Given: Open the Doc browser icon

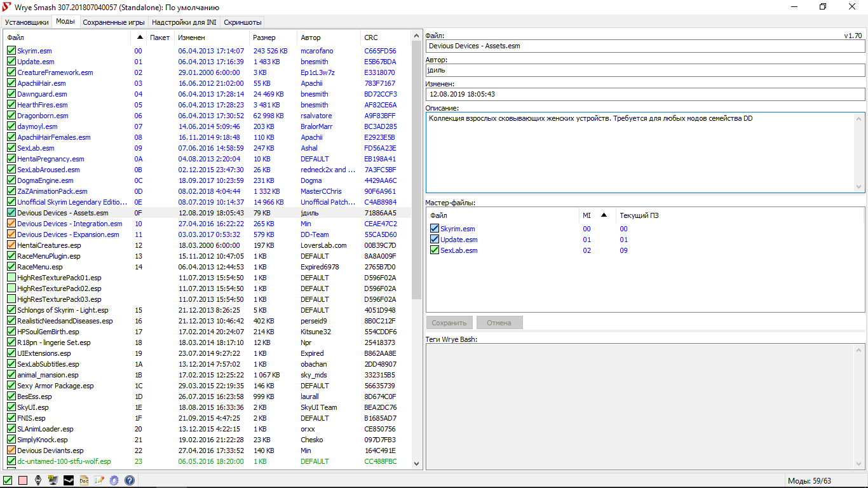Looking at the screenshot, I should click(x=84, y=480).
